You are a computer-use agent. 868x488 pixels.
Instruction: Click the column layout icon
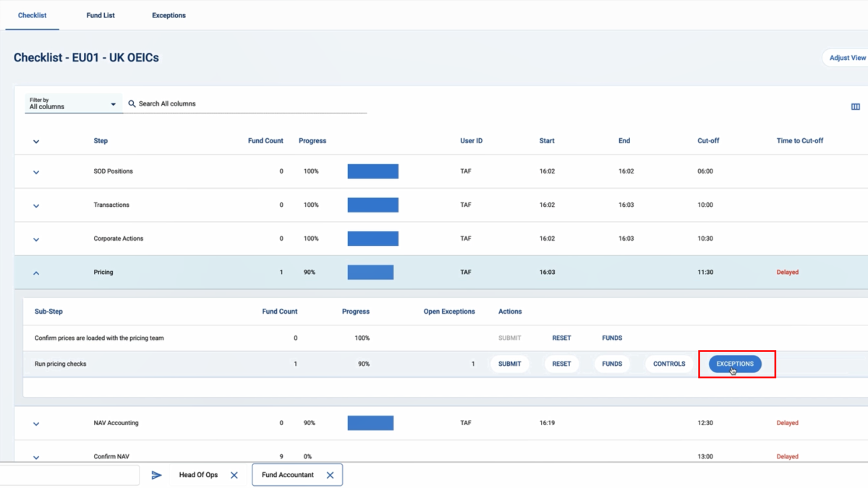[855, 107]
